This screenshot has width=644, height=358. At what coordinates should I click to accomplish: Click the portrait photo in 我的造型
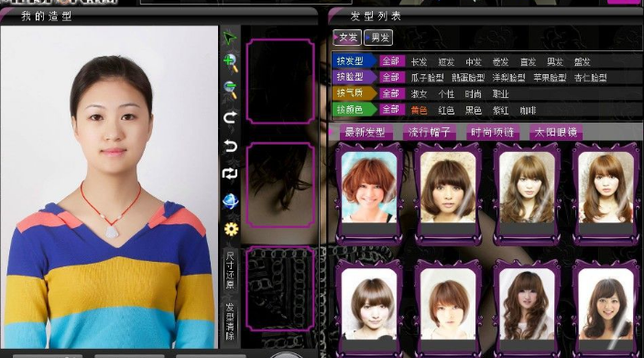tap(109, 187)
